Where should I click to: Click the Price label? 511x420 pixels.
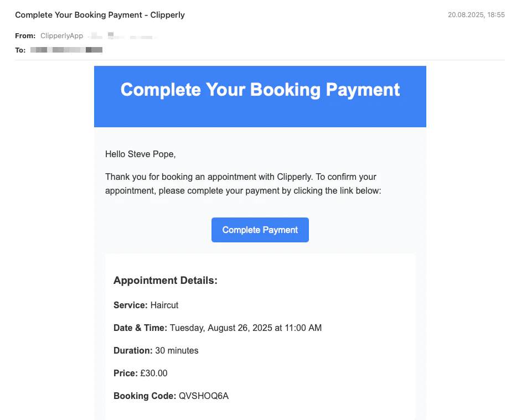(125, 373)
